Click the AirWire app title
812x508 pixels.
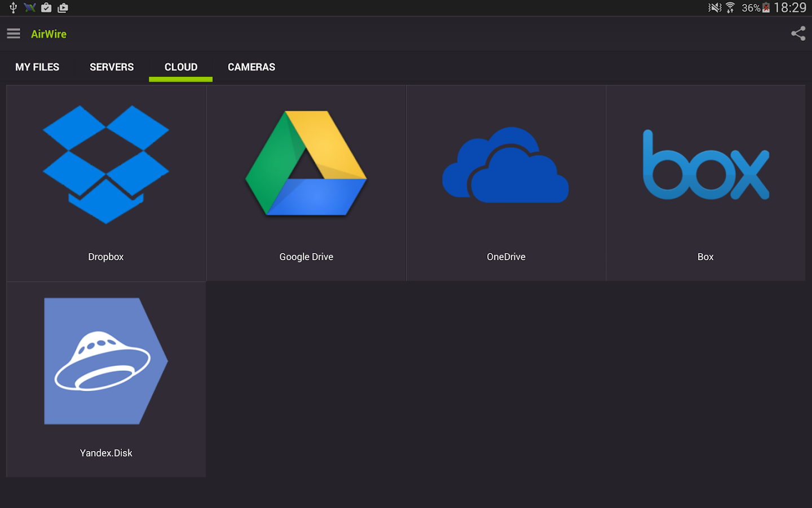point(48,34)
